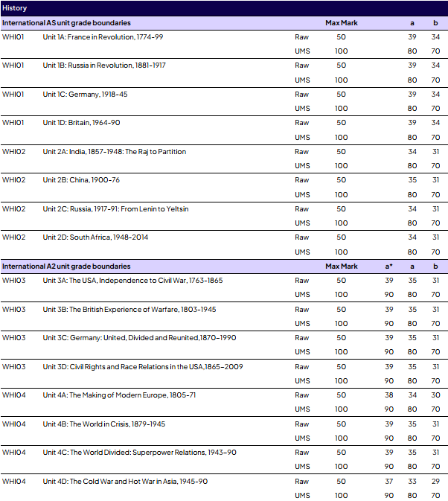Click raw 'a' mark 35 for Unit 3B

(x=412, y=310)
